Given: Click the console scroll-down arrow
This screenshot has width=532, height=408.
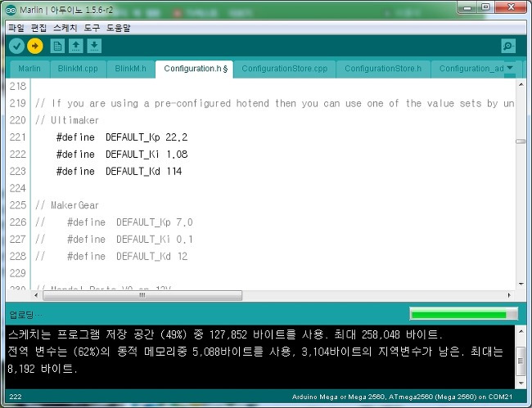Looking at the screenshot, I should point(521,383).
